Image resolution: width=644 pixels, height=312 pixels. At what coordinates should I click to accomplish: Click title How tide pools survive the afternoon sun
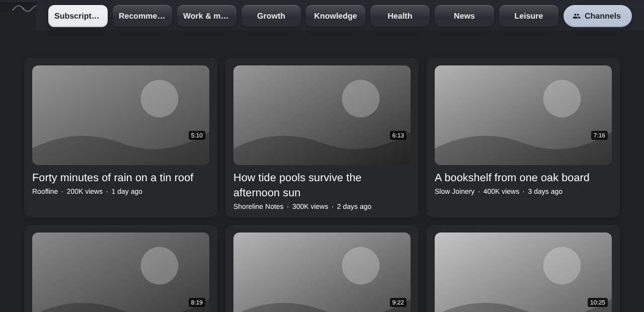[x=297, y=185]
